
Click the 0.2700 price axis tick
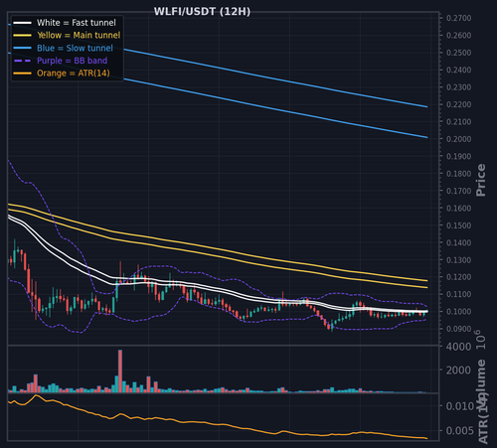pyautogui.click(x=459, y=18)
